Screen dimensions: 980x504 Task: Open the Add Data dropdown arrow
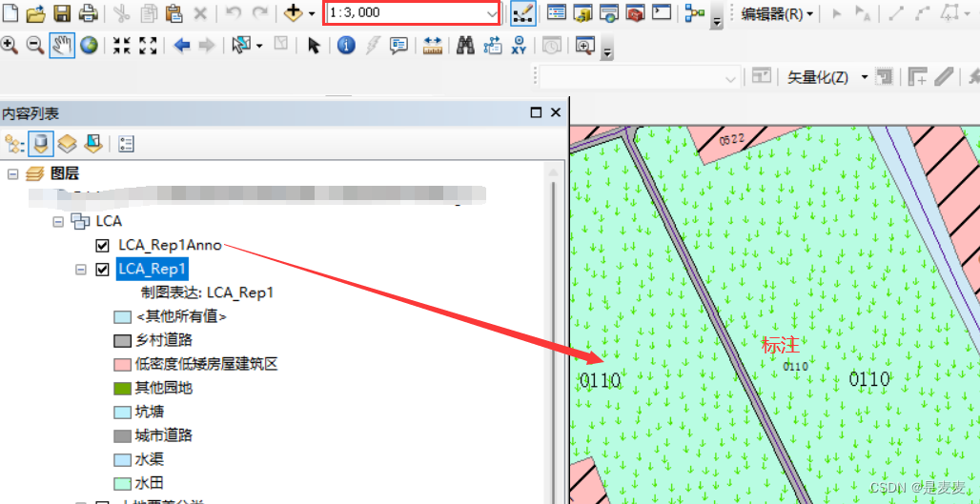pyautogui.click(x=311, y=13)
